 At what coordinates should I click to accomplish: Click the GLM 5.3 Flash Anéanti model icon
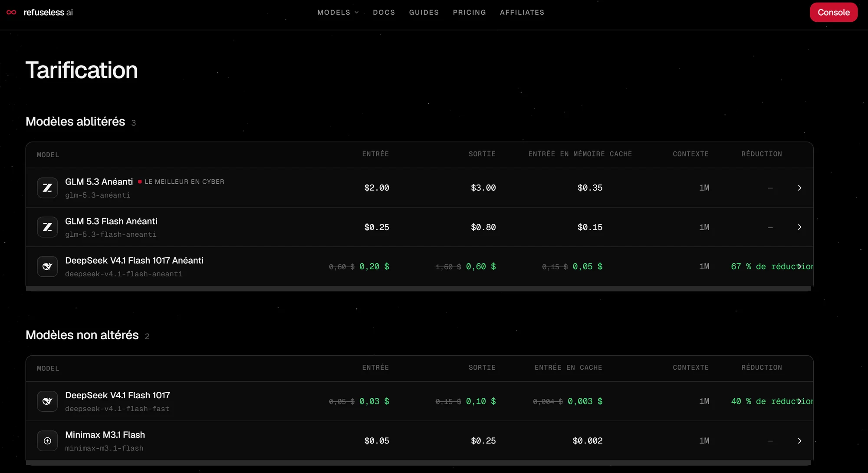tap(47, 227)
